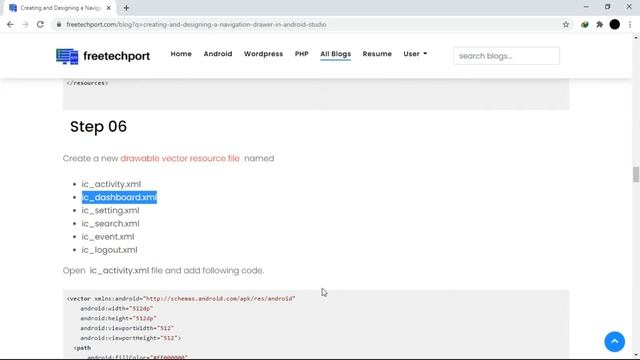Bookmark this page with the star icon
This screenshot has height=360, width=640.
click(566, 24)
